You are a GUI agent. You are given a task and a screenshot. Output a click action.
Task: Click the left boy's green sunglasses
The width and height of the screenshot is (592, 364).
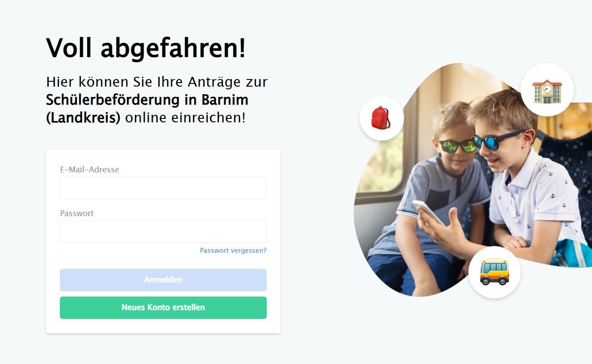tap(457, 146)
